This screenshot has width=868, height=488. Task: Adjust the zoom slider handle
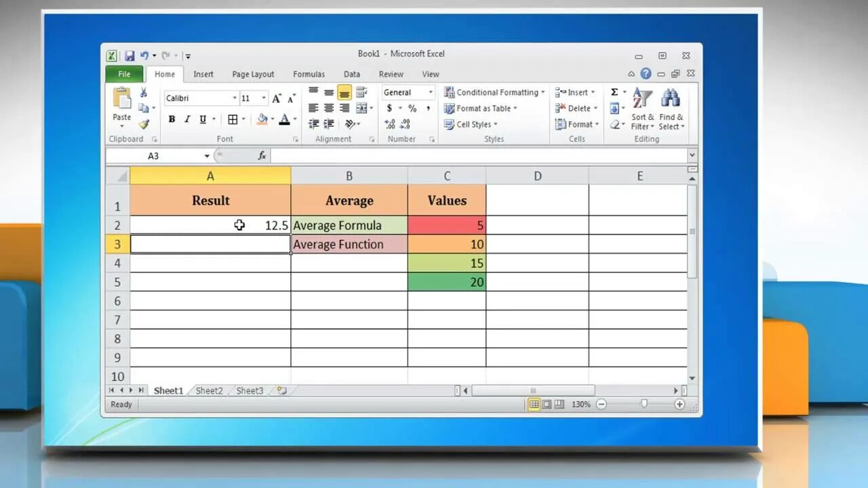click(x=644, y=405)
